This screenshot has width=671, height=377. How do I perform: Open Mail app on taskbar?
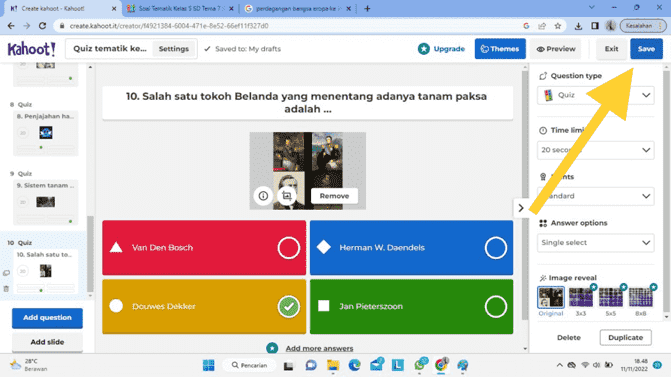pos(377,365)
